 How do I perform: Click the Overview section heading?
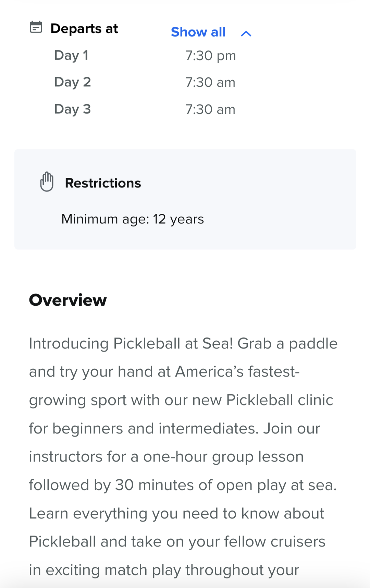[x=68, y=300]
